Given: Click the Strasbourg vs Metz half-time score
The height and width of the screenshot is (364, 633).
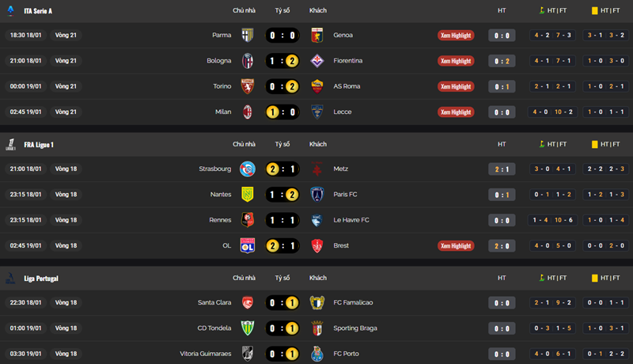Looking at the screenshot, I should coord(502,169).
